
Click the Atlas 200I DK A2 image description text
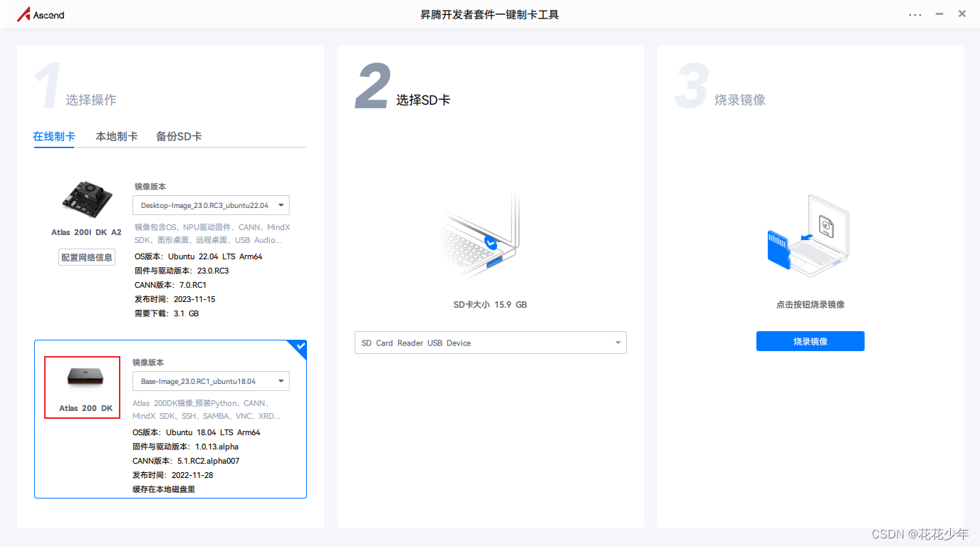(x=212, y=234)
